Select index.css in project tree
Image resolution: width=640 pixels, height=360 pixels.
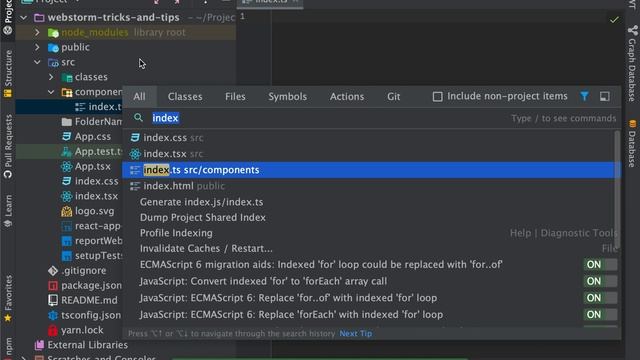click(96, 181)
